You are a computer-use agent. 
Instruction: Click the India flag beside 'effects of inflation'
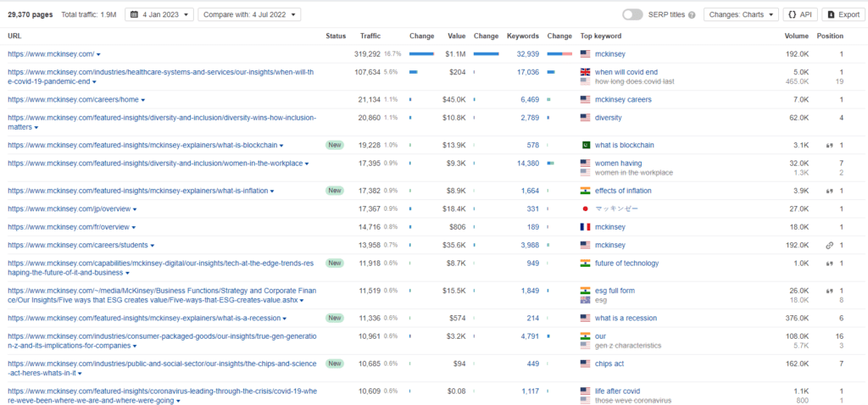tap(585, 191)
